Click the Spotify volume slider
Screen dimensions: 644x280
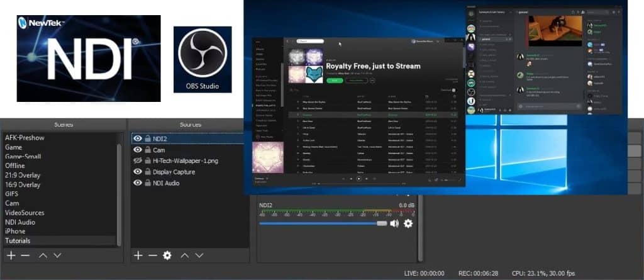point(450,180)
